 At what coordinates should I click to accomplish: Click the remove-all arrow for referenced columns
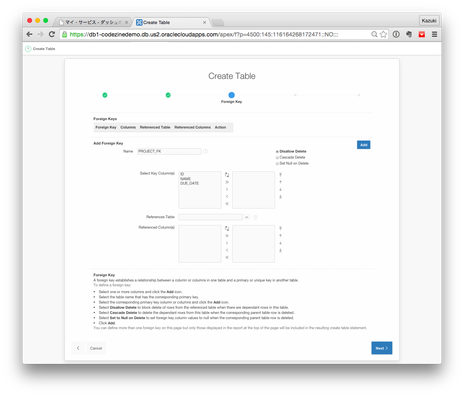click(x=227, y=257)
